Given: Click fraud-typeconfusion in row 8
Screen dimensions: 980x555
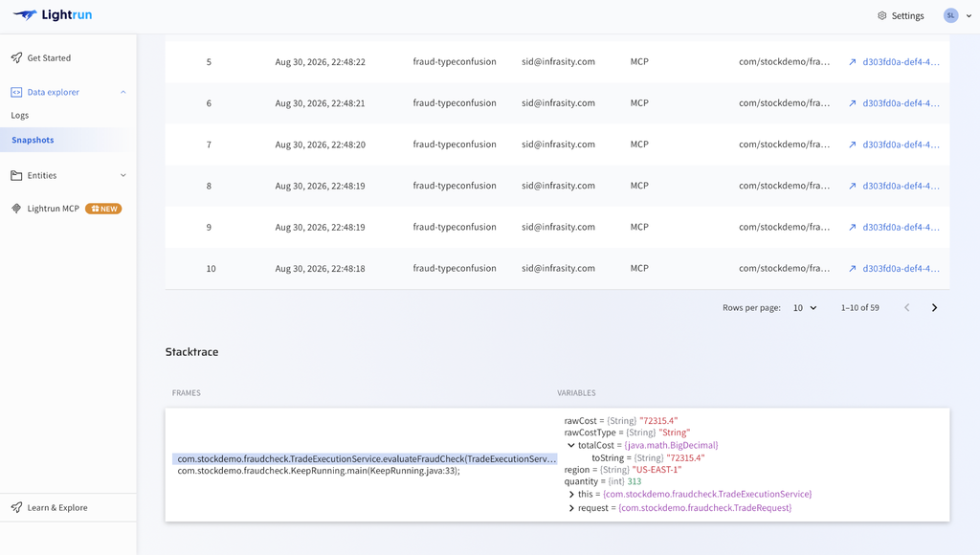Looking at the screenshot, I should (x=455, y=186).
